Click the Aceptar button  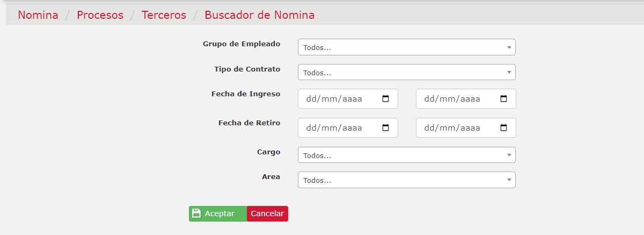click(x=218, y=213)
